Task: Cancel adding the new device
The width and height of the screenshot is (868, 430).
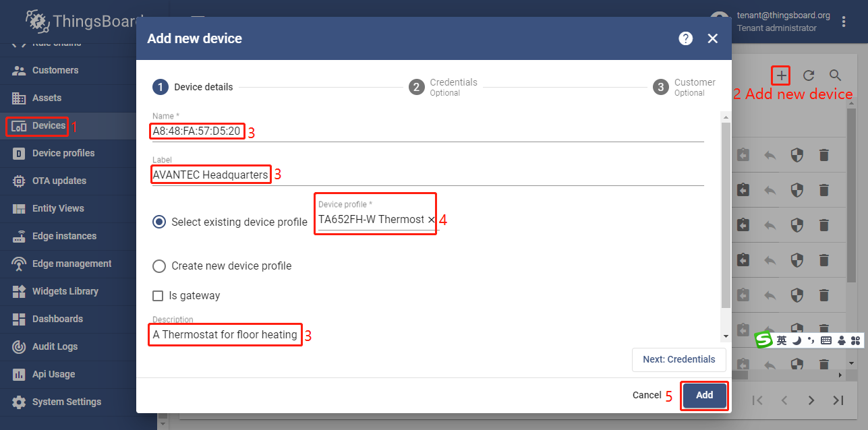Action: (647, 395)
